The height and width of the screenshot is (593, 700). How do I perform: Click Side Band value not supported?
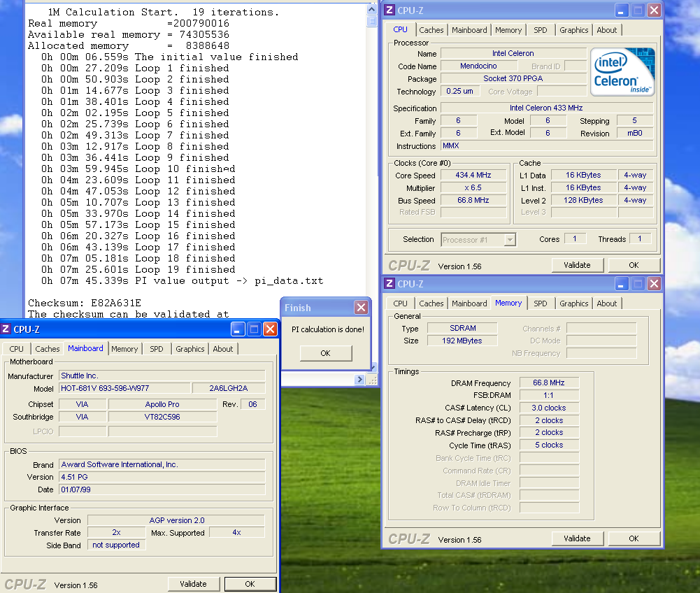(x=117, y=545)
